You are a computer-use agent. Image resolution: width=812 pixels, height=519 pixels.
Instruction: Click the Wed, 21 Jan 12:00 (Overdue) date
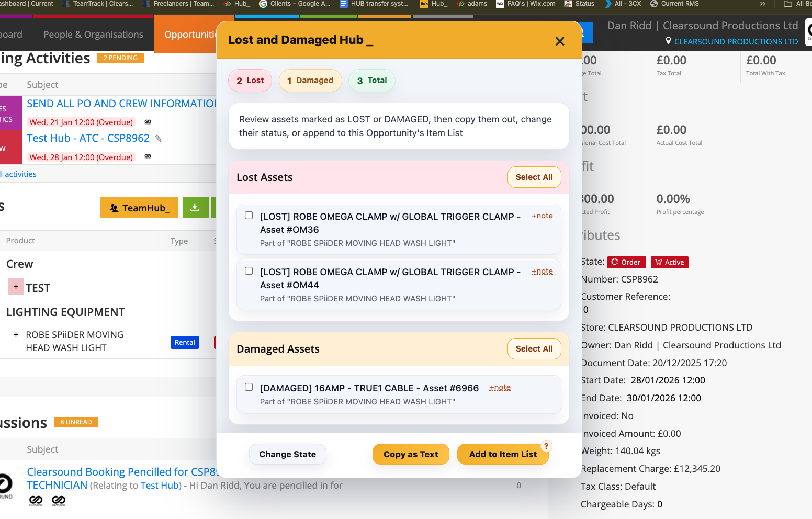(x=81, y=122)
